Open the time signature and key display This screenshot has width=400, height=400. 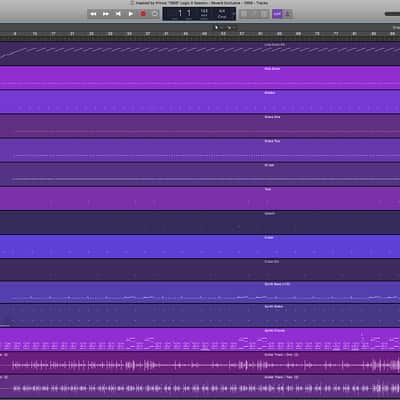(x=222, y=14)
